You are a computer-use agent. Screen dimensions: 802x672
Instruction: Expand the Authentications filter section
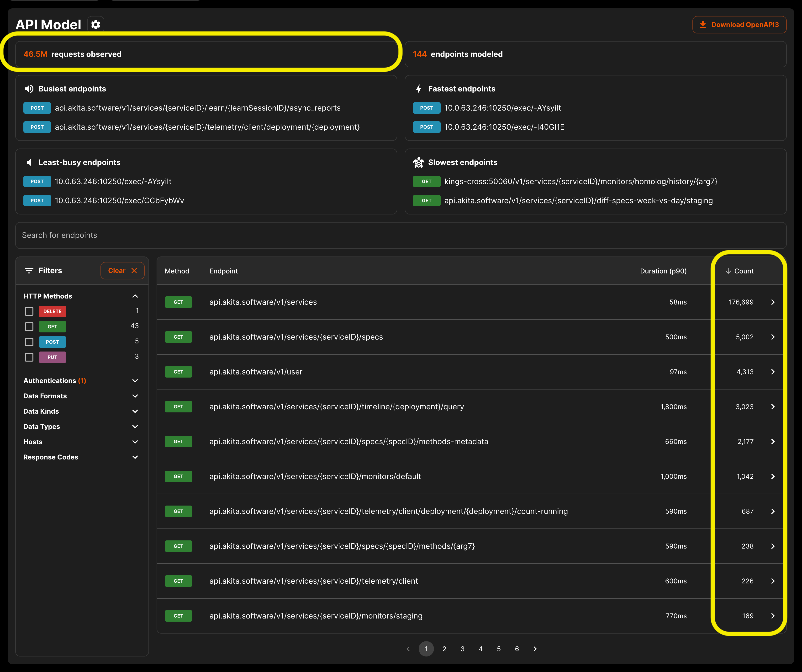coord(135,381)
